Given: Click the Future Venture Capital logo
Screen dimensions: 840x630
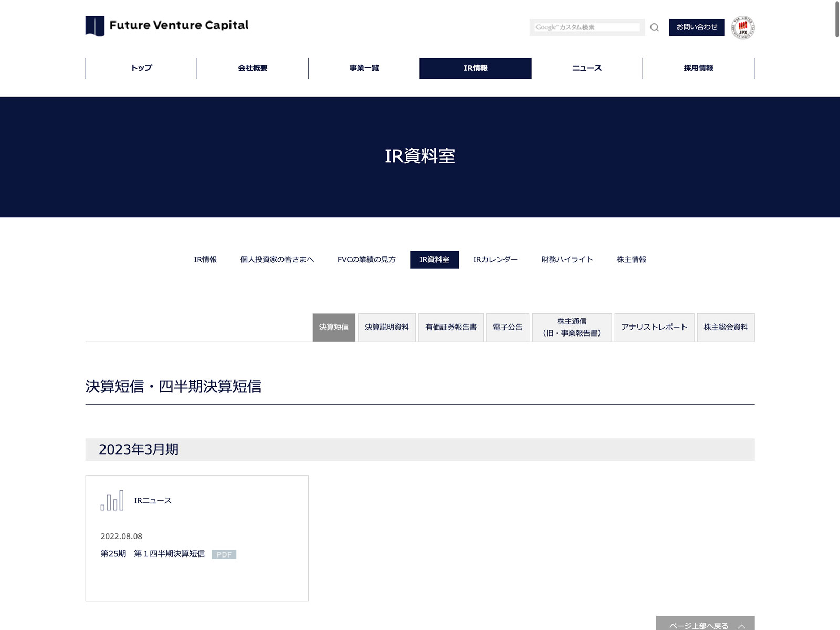Looking at the screenshot, I should click(167, 26).
